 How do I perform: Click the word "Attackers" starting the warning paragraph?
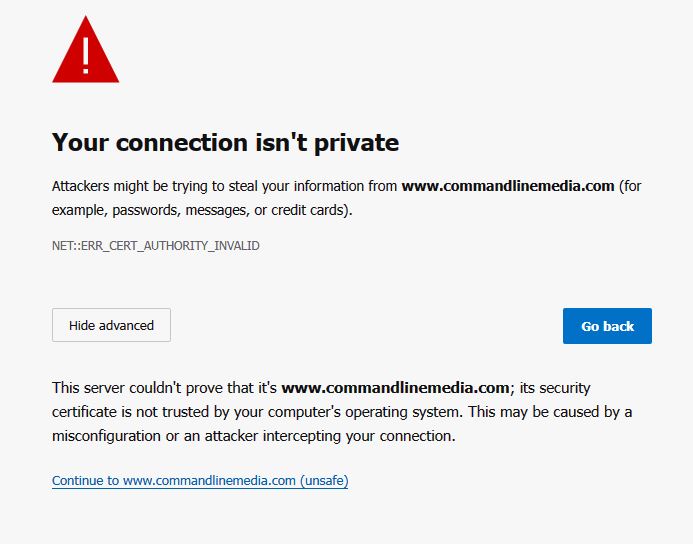point(81,186)
